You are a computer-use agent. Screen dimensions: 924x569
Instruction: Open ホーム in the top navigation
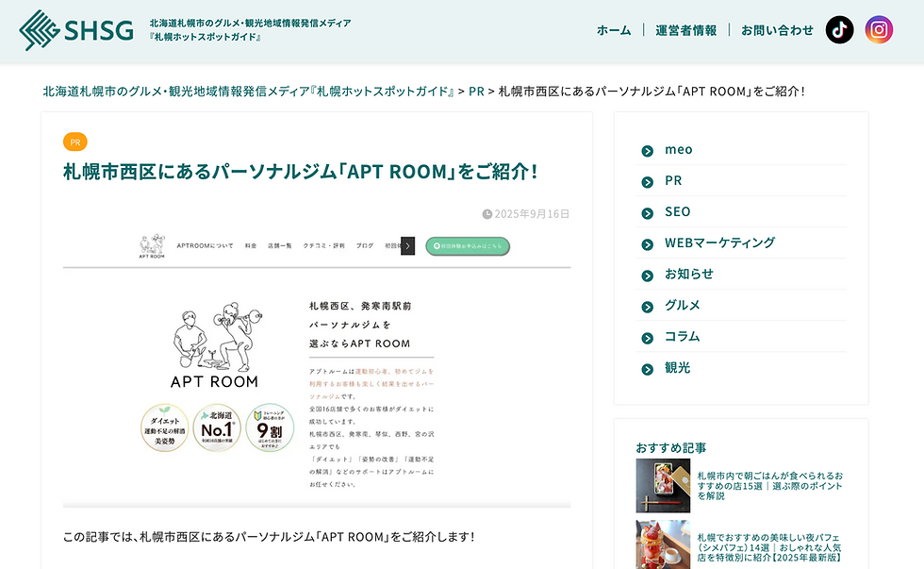click(614, 30)
